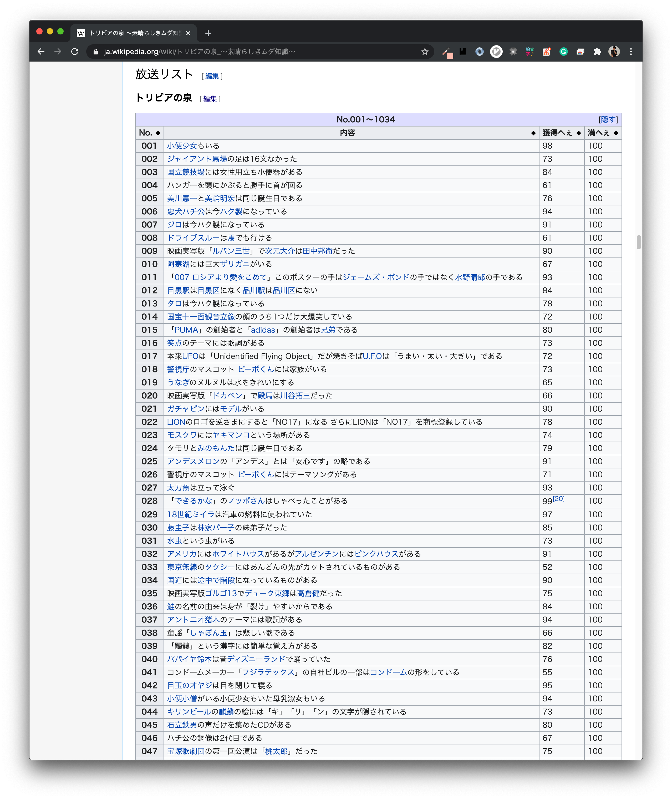The image size is (672, 799).
Task: Open the 太刀魚 link
Action: 178,488
